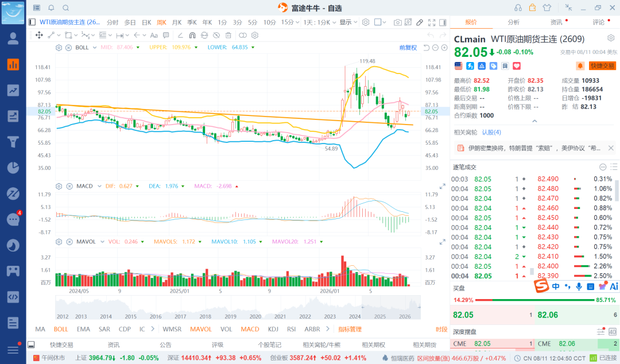Open the pie chart icon in left sidebar
The height and width of the screenshot is (364, 620).
pos(13,168)
